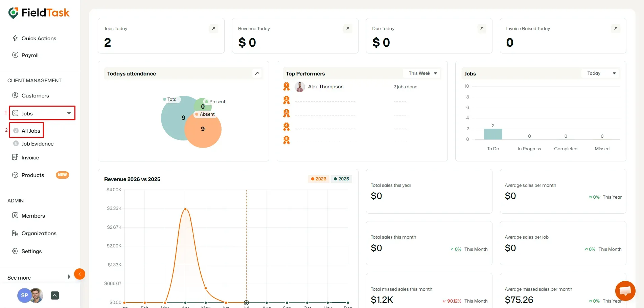Toggle the 2025 legend series
Image resolution: width=644 pixels, height=308 pixels.
coord(341,179)
